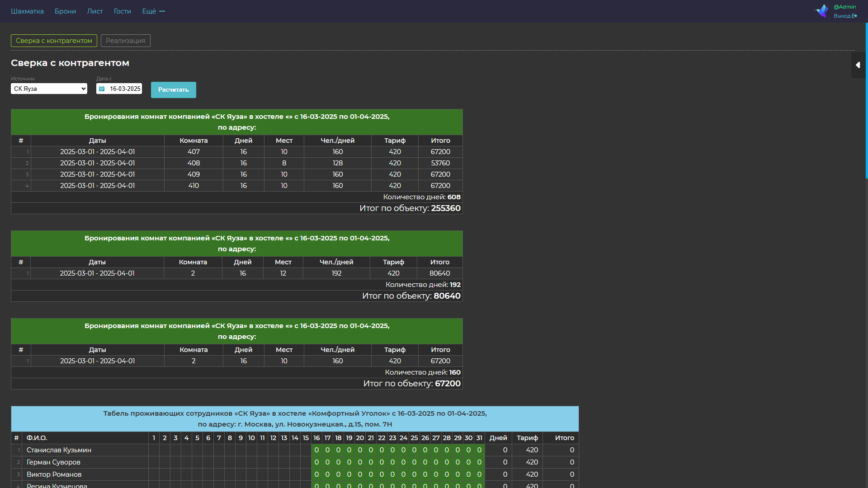
Task: Select the Сверка с контрагентом tab
Action: click(54, 41)
